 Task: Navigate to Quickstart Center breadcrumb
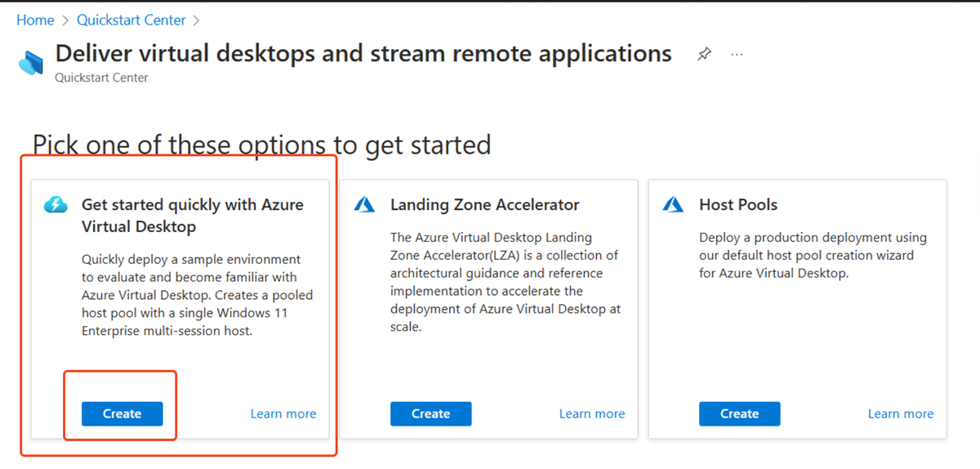tap(131, 20)
